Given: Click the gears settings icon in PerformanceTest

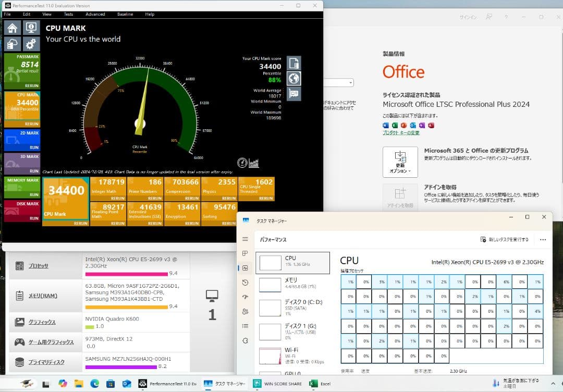Looking at the screenshot, I should coord(31,44).
